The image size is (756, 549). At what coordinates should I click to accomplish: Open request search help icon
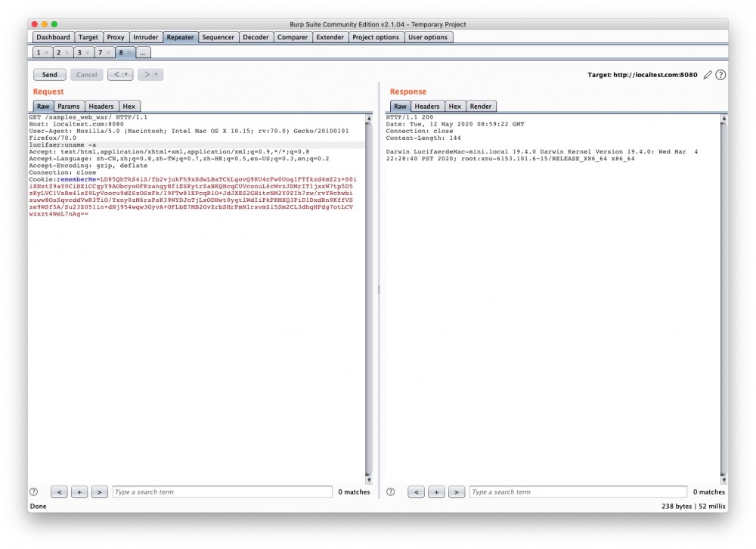point(34,492)
